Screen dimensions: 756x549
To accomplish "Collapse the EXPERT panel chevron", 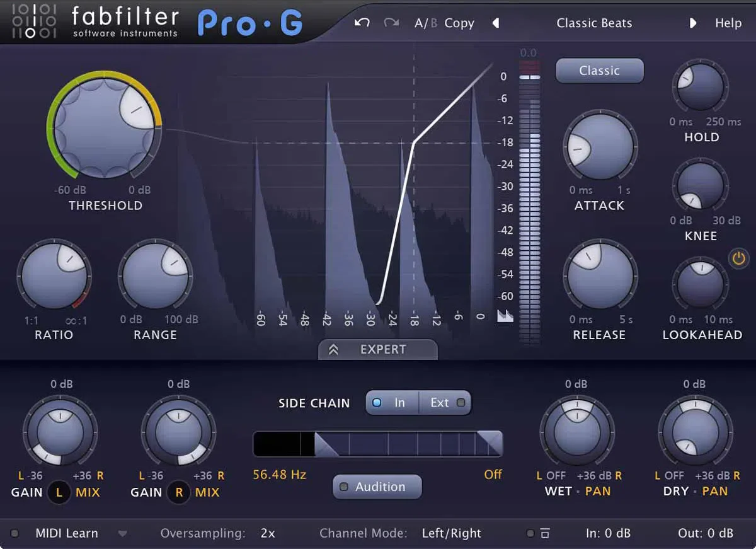I will pyautogui.click(x=334, y=349).
